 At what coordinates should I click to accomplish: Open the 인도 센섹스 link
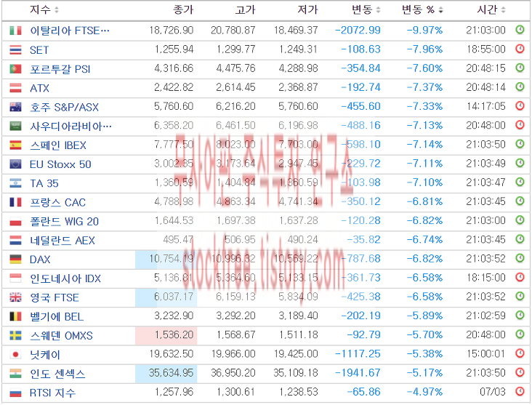[57, 374]
